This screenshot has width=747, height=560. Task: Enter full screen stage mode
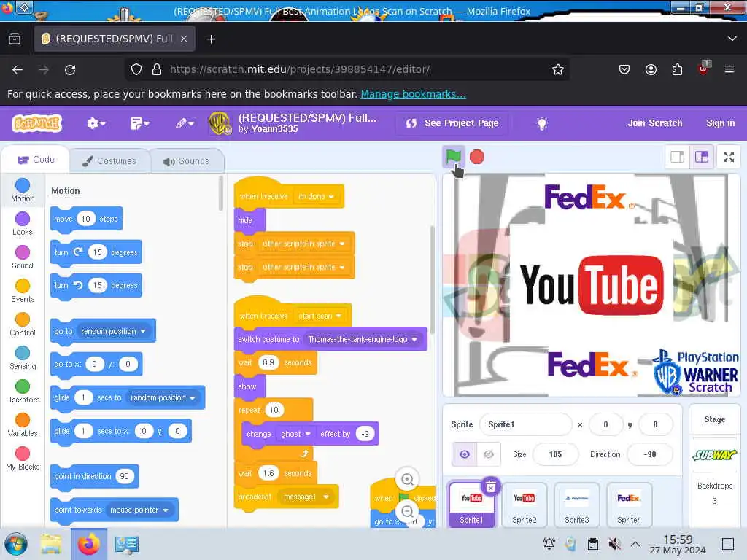click(x=729, y=157)
